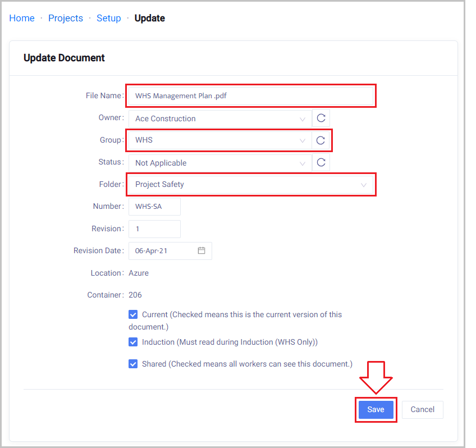476x448 pixels.
Task: Click refresh icon beside Status dropdown
Action: [x=321, y=163]
